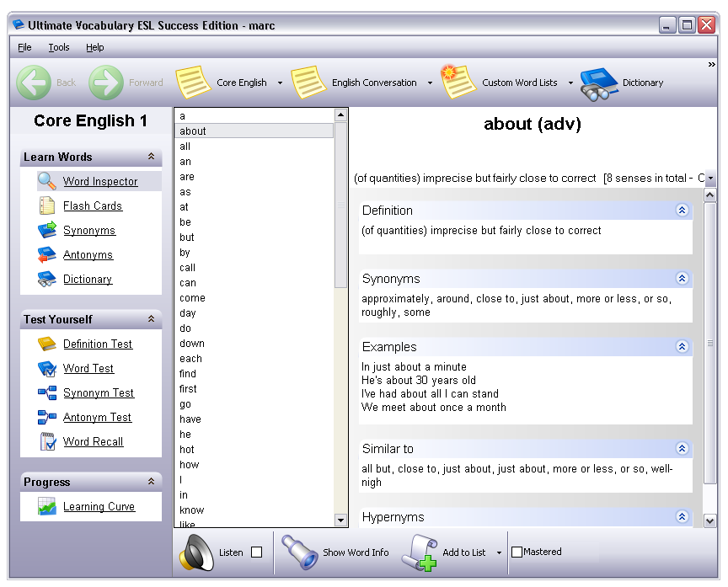This screenshot has width=728, height=587.
Task: Click definition pane scrollbar up arrow
Action: (710, 195)
